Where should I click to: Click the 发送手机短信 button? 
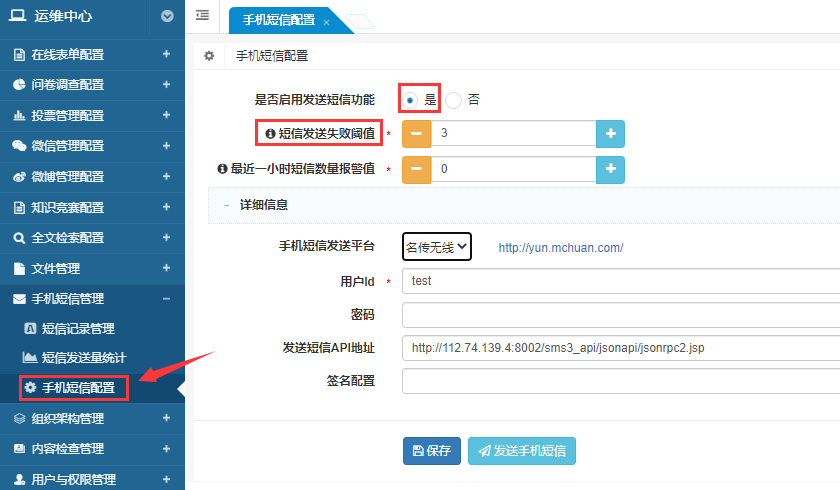[x=521, y=451]
